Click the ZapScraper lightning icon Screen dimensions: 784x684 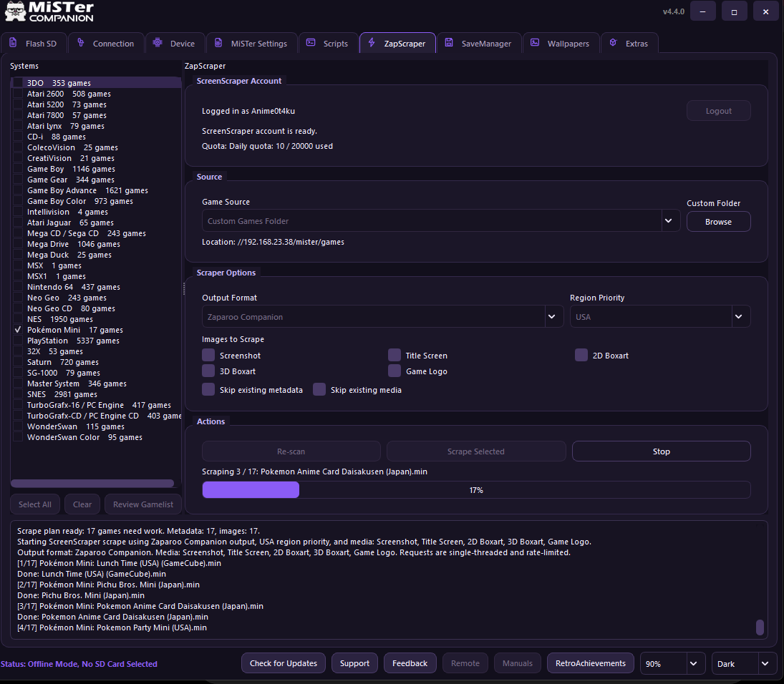coord(372,43)
